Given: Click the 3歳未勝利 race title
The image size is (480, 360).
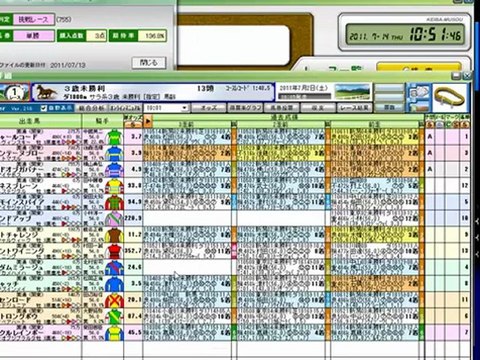Looking at the screenshot, I should pos(85,88).
